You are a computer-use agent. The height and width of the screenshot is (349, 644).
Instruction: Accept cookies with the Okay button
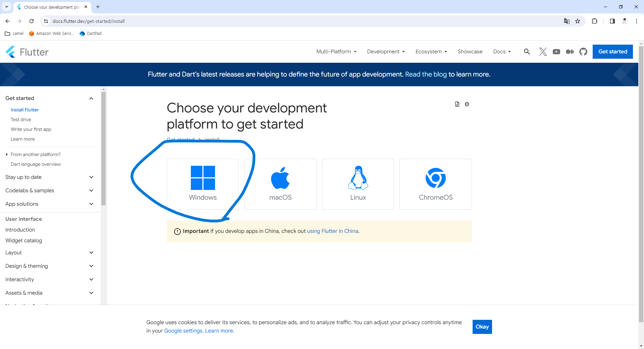482,327
